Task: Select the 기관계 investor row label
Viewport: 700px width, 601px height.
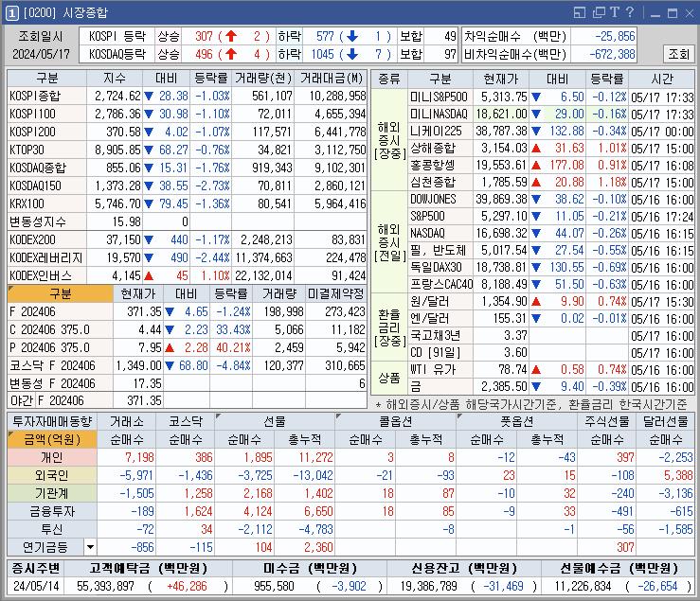Action: tap(52, 493)
